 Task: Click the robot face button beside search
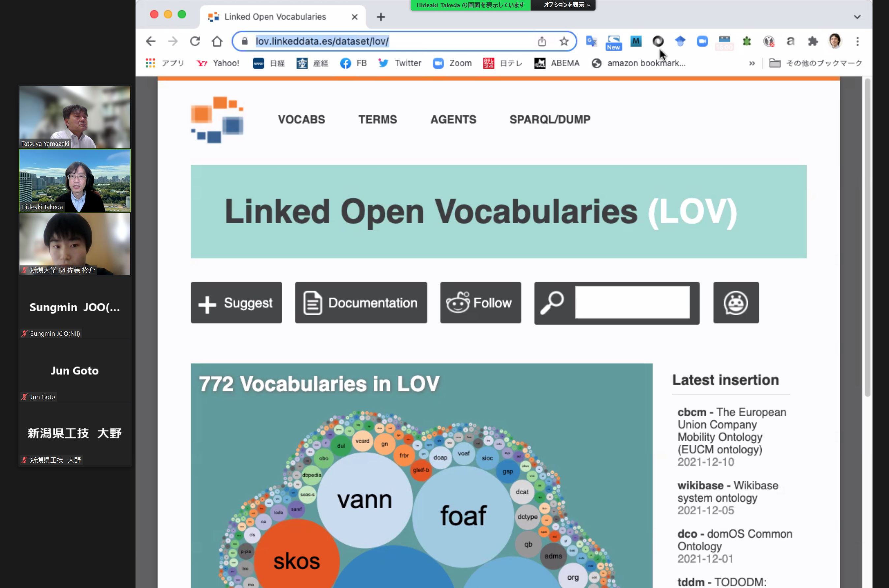(736, 303)
